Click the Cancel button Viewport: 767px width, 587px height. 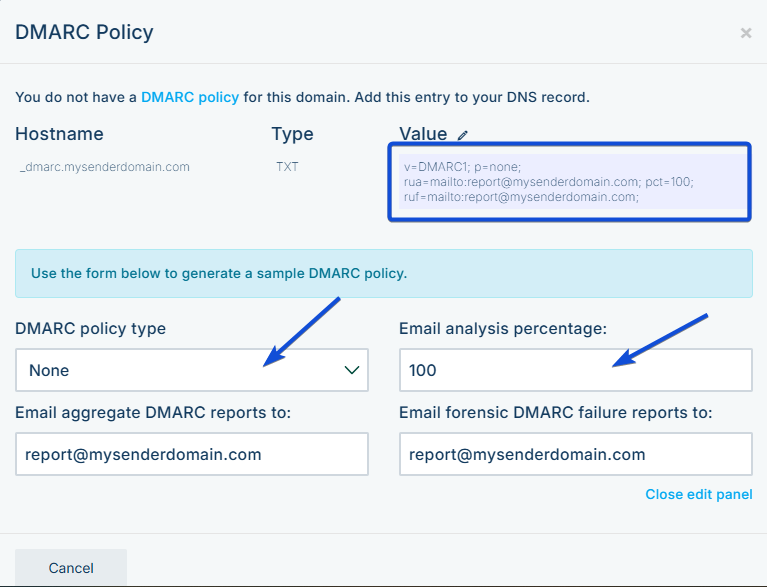pyautogui.click(x=71, y=567)
